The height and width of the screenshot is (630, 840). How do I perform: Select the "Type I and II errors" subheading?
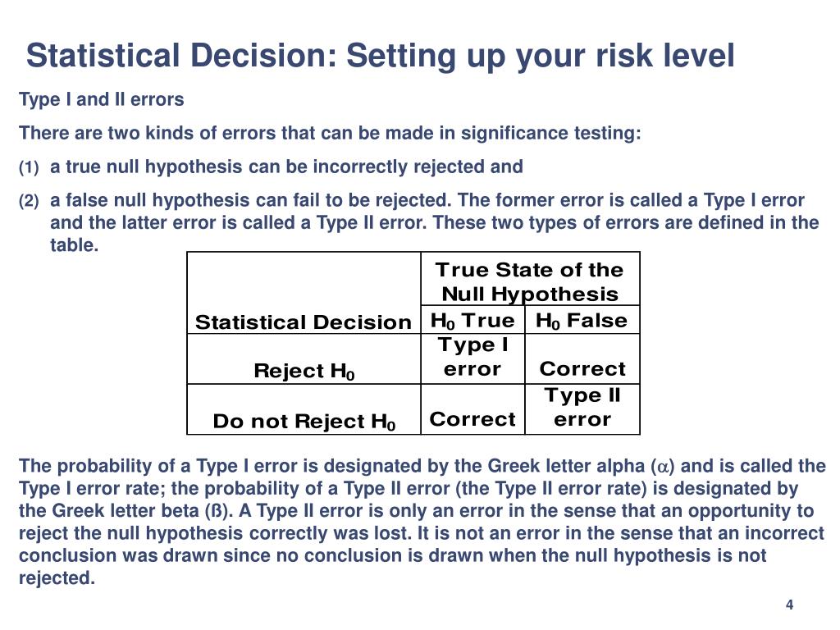click(x=101, y=100)
